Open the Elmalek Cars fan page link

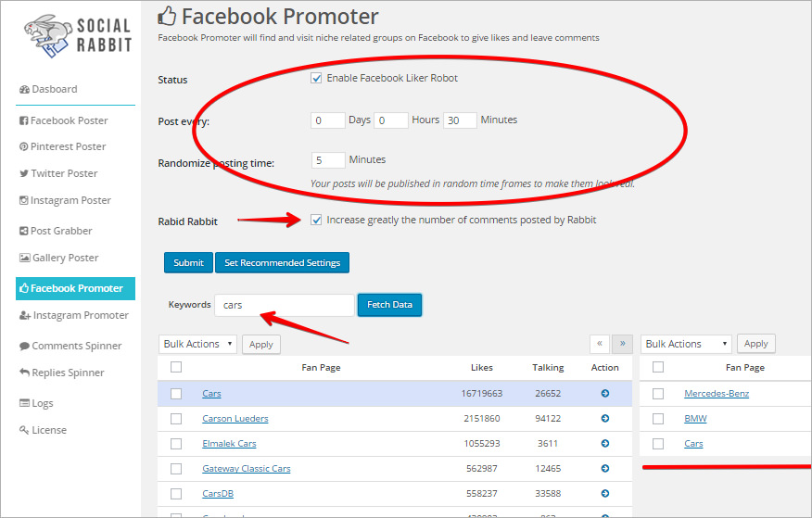pos(229,444)
